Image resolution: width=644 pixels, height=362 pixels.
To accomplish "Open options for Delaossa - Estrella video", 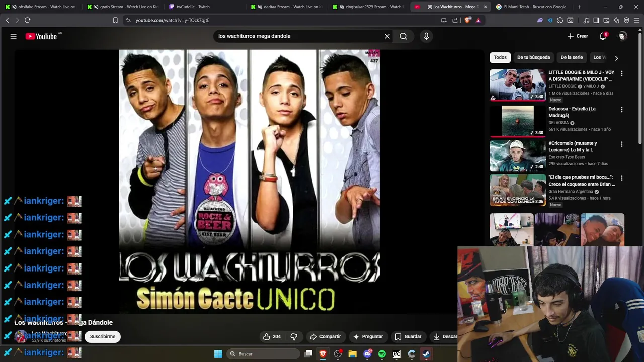I will pos(622,110).
